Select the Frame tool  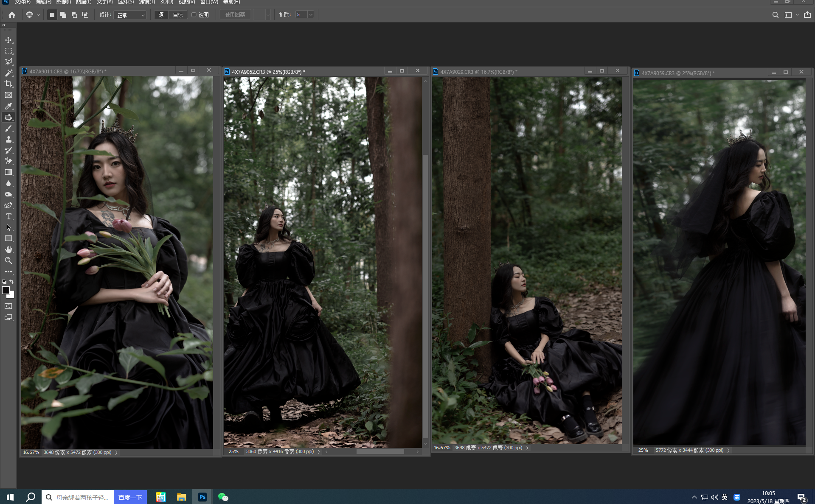(x=8, y=95)
